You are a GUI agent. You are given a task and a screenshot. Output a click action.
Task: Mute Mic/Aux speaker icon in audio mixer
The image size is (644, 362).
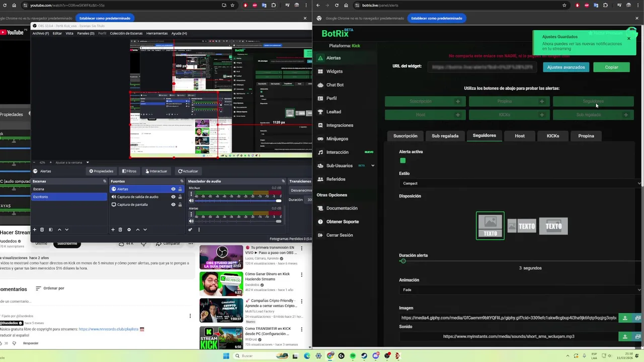point(191,201)
